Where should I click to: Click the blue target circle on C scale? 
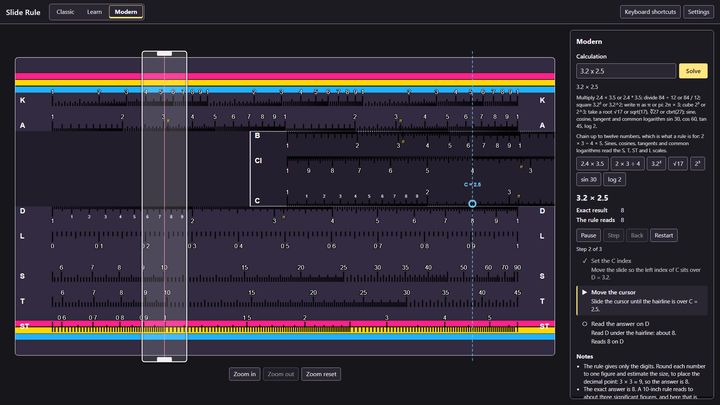tap(472, 203)
